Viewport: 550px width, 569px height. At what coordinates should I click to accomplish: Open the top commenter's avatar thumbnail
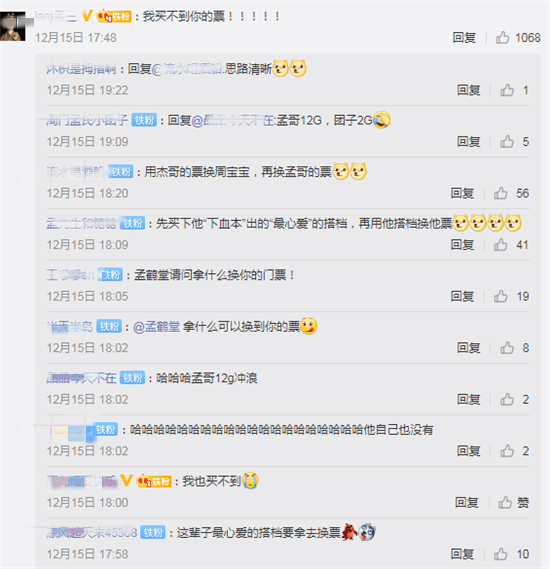tap(13, 26)
